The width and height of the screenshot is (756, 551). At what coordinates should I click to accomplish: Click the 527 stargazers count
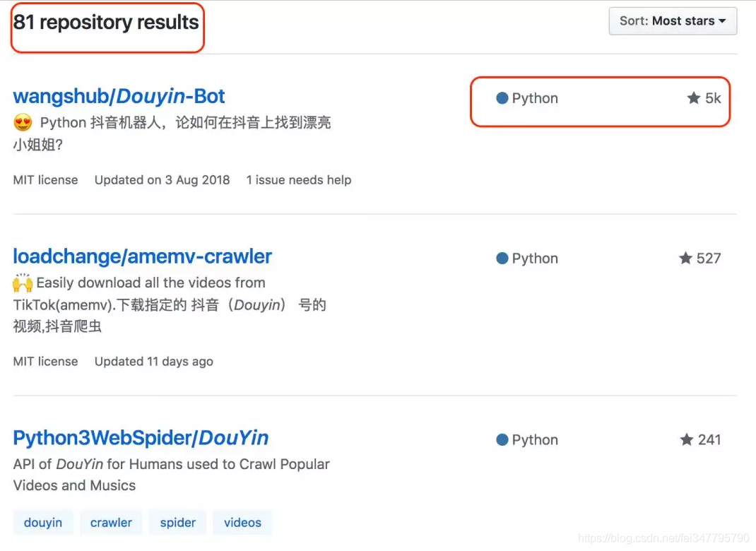(709, 259)
